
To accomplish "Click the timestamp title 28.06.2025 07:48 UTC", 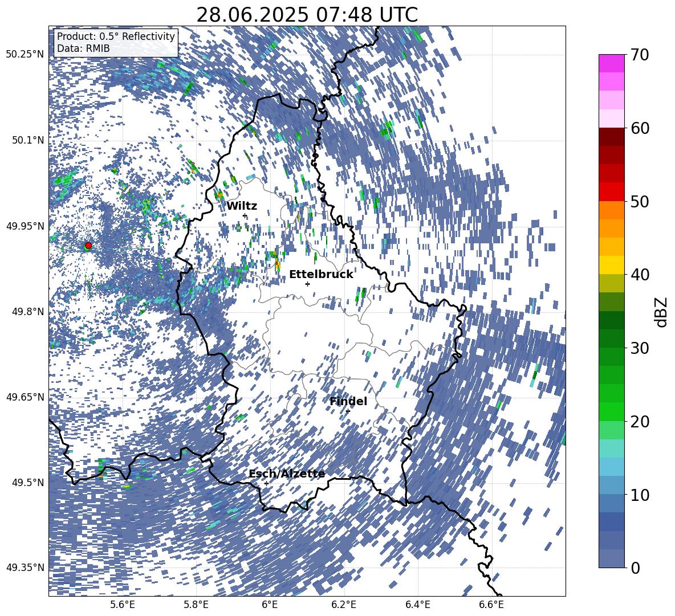I will [x=307, y=15].
